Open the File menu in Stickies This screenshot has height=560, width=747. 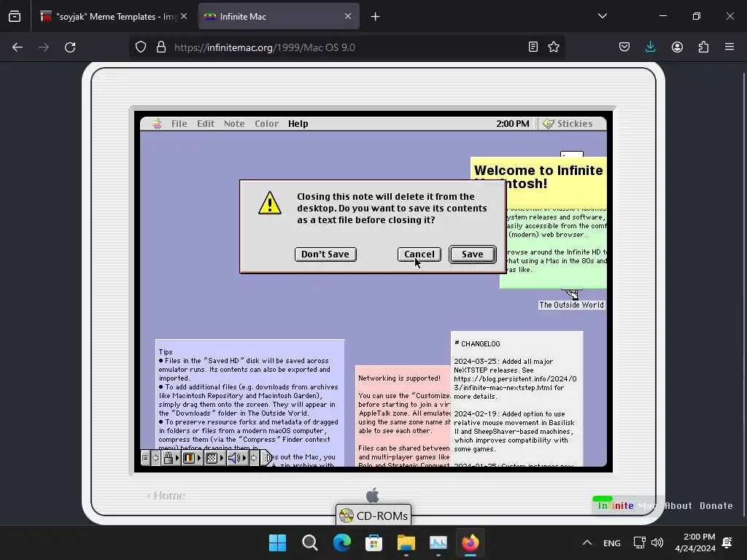[179, 124]
